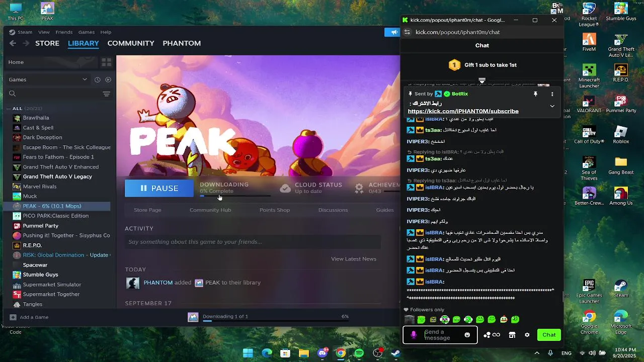Open the channel points bubbles icon
The height and width of the screenshot is (362, 644).
pyautogui.click(x=487, y=335)
